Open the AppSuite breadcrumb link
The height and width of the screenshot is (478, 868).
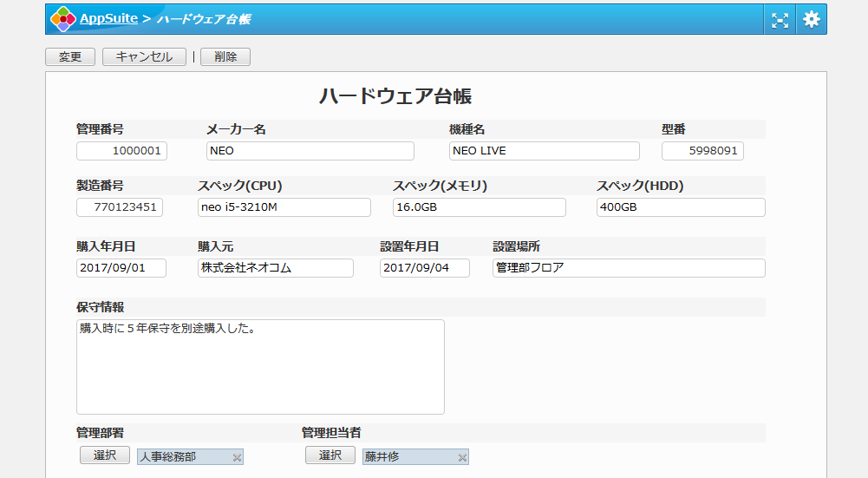pyautogui.click(x=108, y=19)
